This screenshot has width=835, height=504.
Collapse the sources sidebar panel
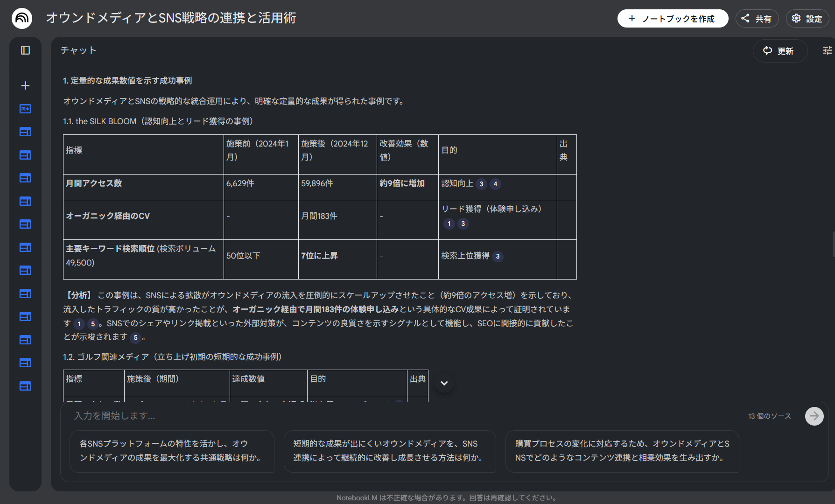point(26,50)
